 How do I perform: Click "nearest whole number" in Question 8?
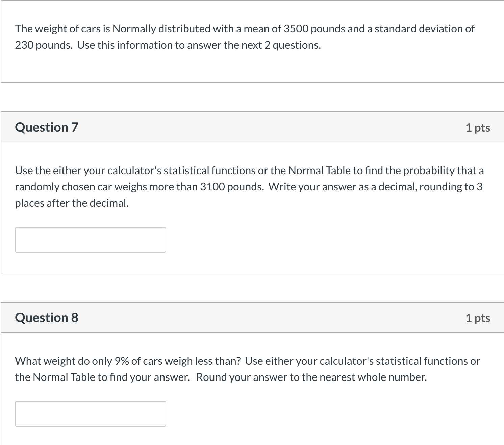click(x=364, y=377)
